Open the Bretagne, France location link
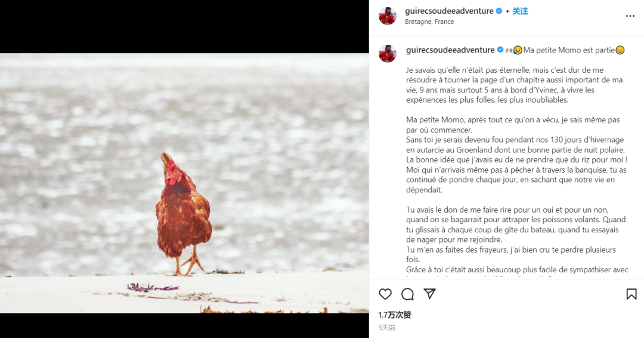 pos(429,21)
